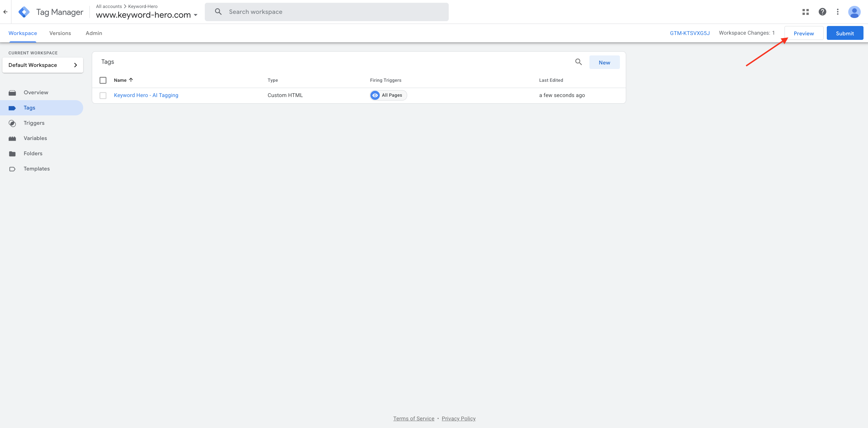The image size is (868, 428).
Task: Click the Type column header
Action: point(273,80)
